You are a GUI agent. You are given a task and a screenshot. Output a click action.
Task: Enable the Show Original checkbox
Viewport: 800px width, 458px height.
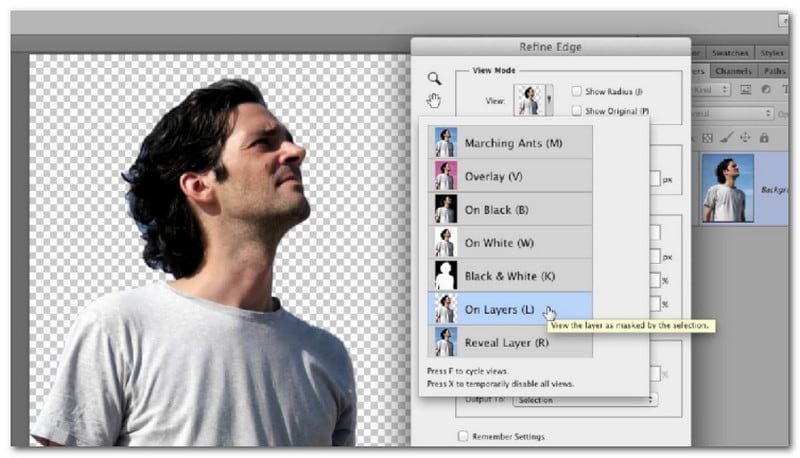[576, 111]
